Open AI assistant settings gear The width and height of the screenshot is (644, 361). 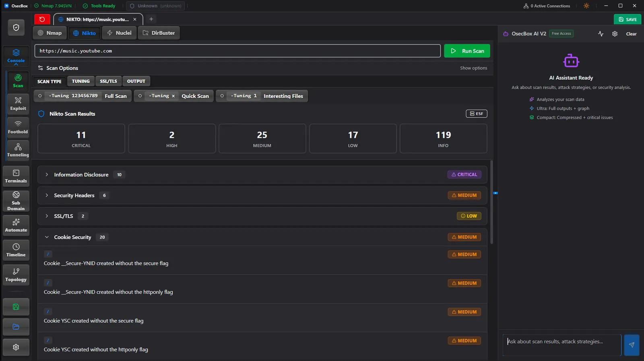point(615,34)
